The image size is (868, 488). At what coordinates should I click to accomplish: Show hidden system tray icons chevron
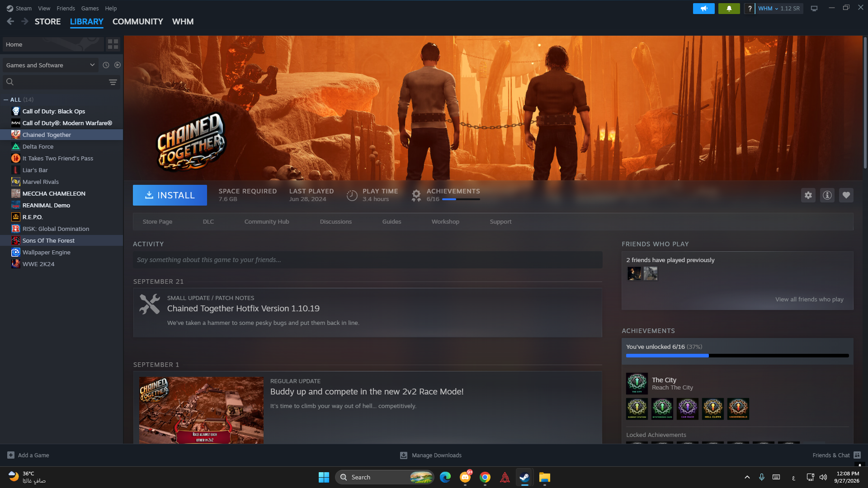(747, 477)
